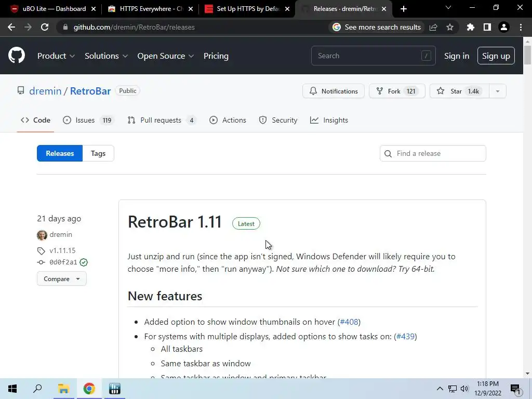The width and height of the screenshot is (532, 399).
Task: Close the uBO Lite Dashboard tab
Action: (94, 9)
